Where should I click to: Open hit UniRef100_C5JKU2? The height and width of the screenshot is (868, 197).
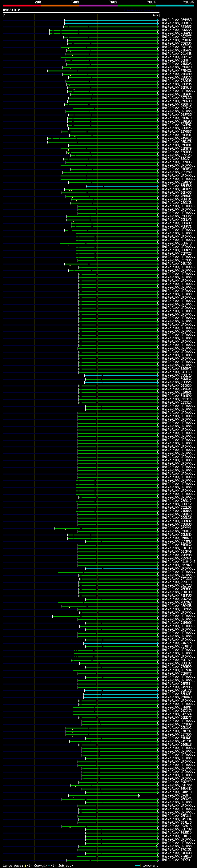[x=177, y=40]
